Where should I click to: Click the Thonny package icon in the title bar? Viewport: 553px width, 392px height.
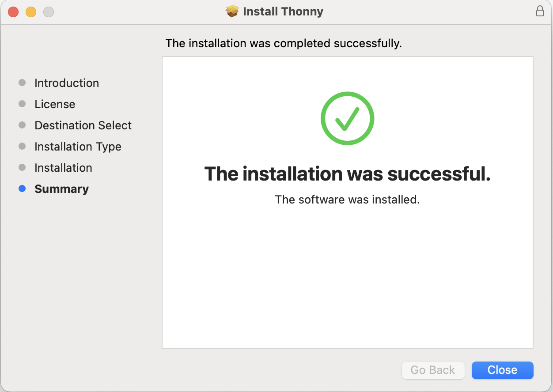point(233,11)
